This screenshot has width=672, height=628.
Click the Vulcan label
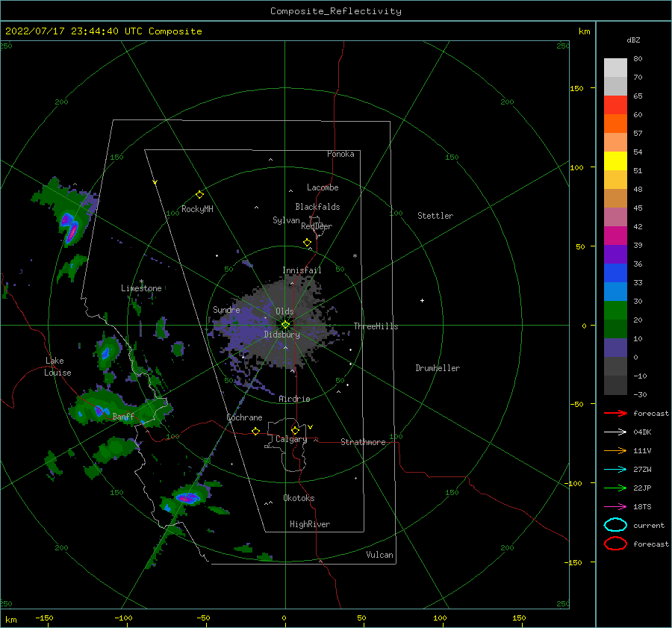tap(379, 555)
